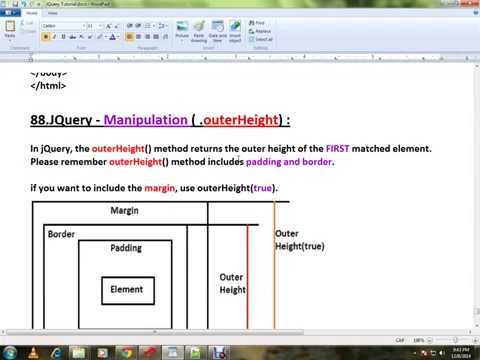Viewport: 480px width, 360px height.
Task: Toggle Strikethrough formatting
Action: tap(72, 37)
